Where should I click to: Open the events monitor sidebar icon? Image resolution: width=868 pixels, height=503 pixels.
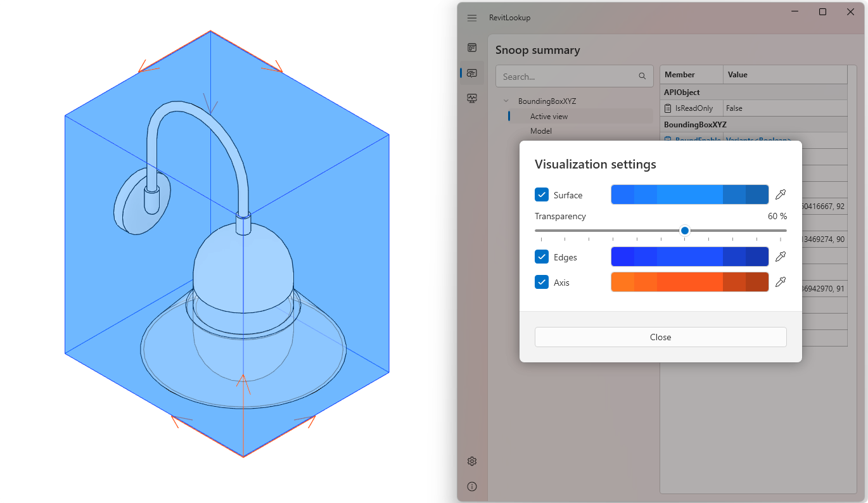point(472,98)
